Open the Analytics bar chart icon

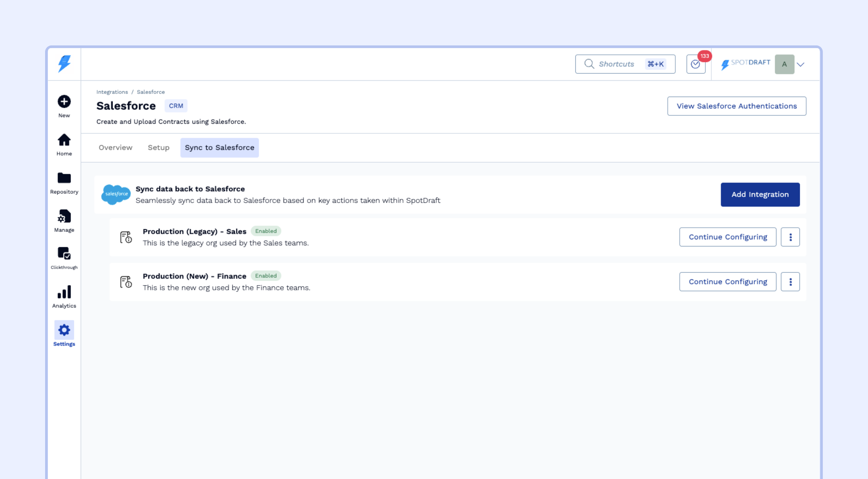(x=64, y=292)
